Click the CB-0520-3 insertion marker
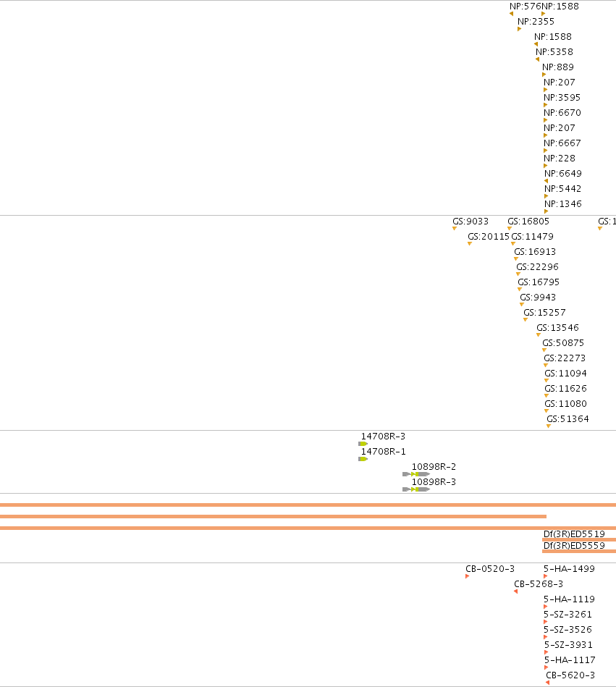 click(468, 576)
